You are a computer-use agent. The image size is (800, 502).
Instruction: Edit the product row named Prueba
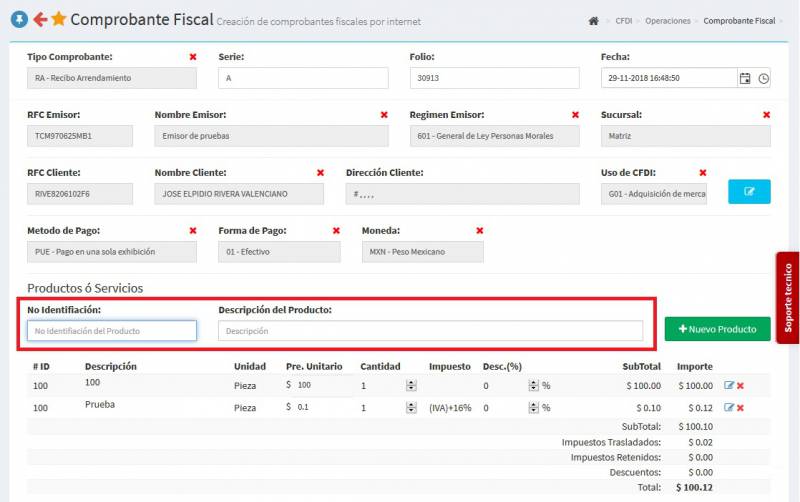click(728, 407)
